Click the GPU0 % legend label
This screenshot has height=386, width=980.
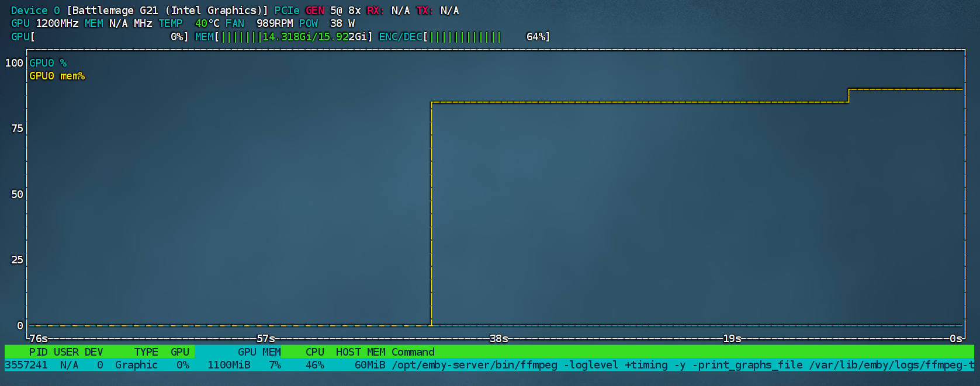[48, 63]
